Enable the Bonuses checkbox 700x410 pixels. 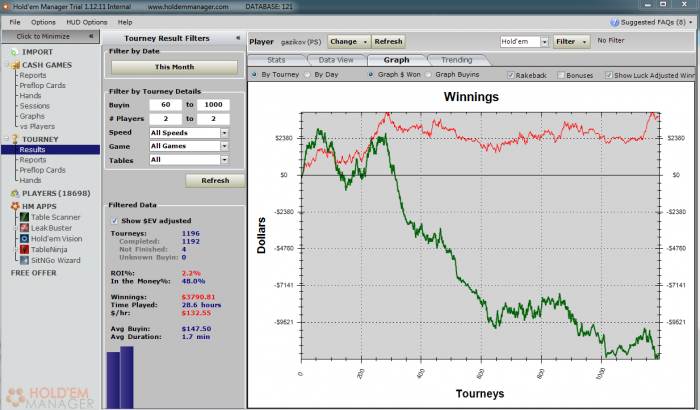[561, 75]
